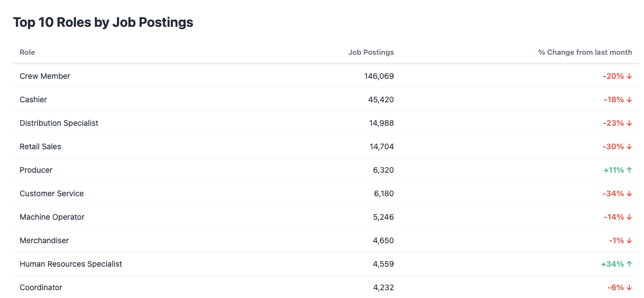This screenshot has width=644, height=298.
Task: Click the green up arrow for Human Resources Specialist
Action: pos(629,264)
